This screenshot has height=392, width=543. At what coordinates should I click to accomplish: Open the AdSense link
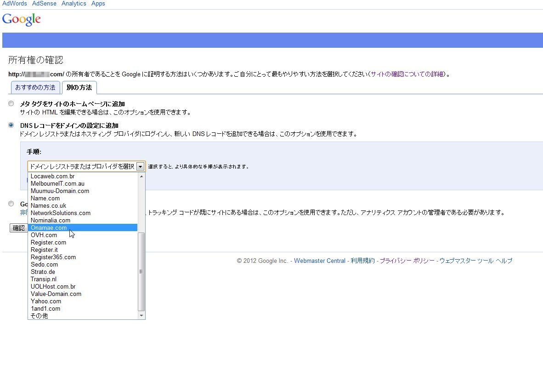(44, 4)
